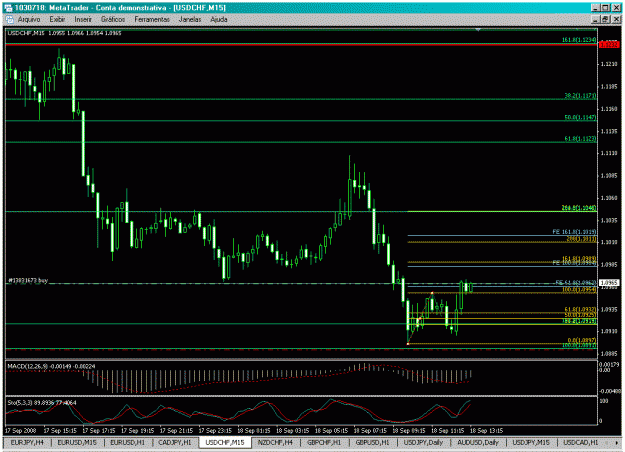
Task: Click Fibonacci label 38.2(1.1171)
Action: pyautogui.click(x=580, y=96)
